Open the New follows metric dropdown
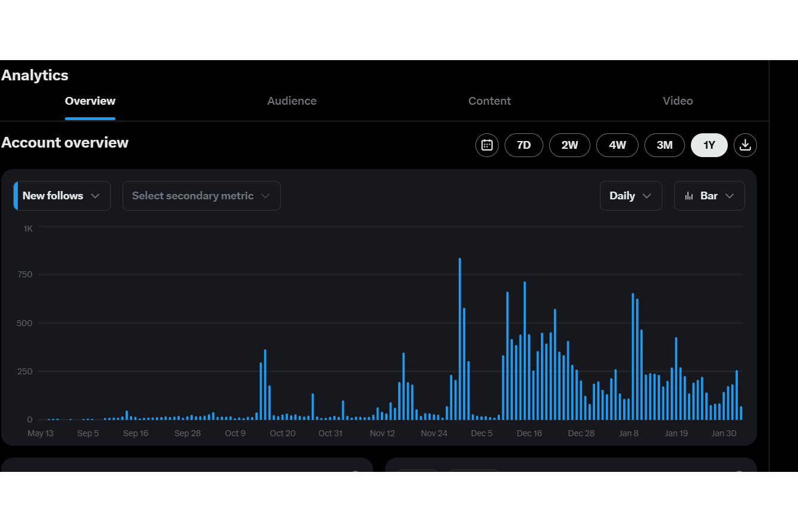 tap(62, 196)
